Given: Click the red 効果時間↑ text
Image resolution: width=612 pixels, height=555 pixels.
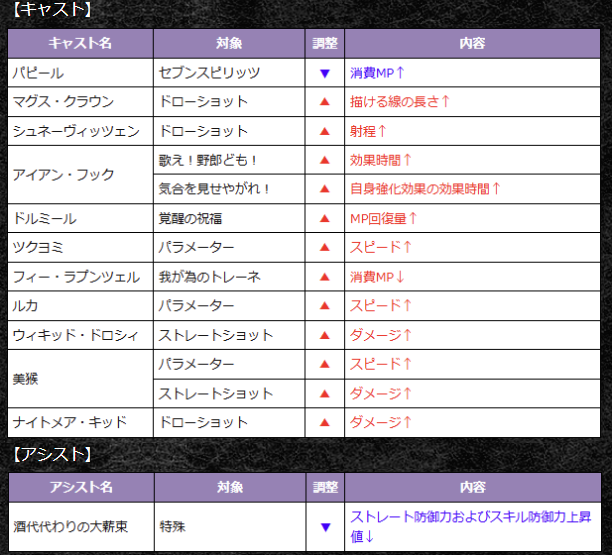Looking at the screenshot, I should click(381, 160).
